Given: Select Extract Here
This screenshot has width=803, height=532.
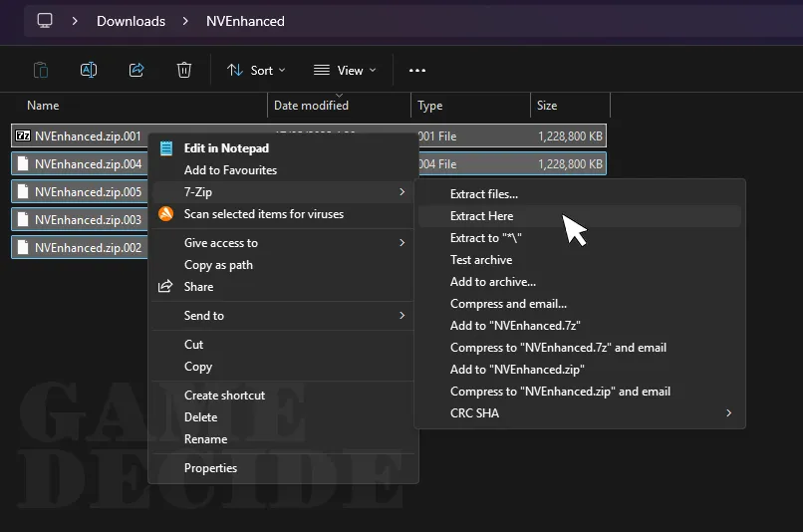Looking at the screenshot, I should point(481,216).
